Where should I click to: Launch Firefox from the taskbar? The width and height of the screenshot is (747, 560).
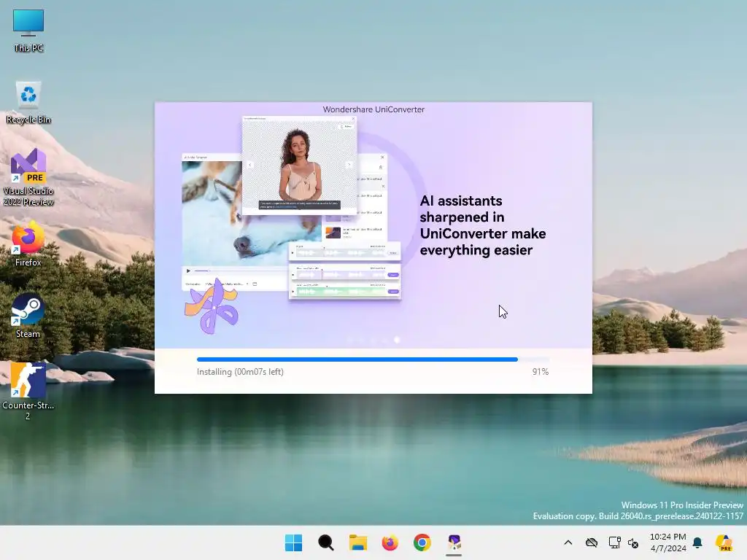tap(390, 542)
